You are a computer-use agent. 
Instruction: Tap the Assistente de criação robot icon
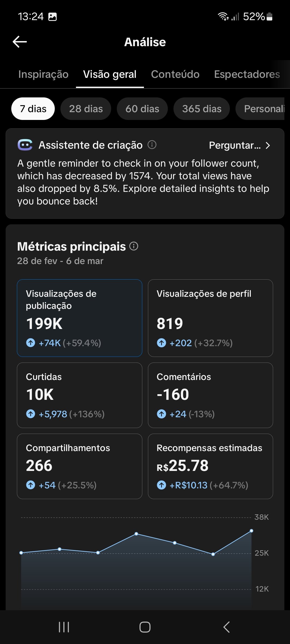pyautogui.click(x=25, y=145)
